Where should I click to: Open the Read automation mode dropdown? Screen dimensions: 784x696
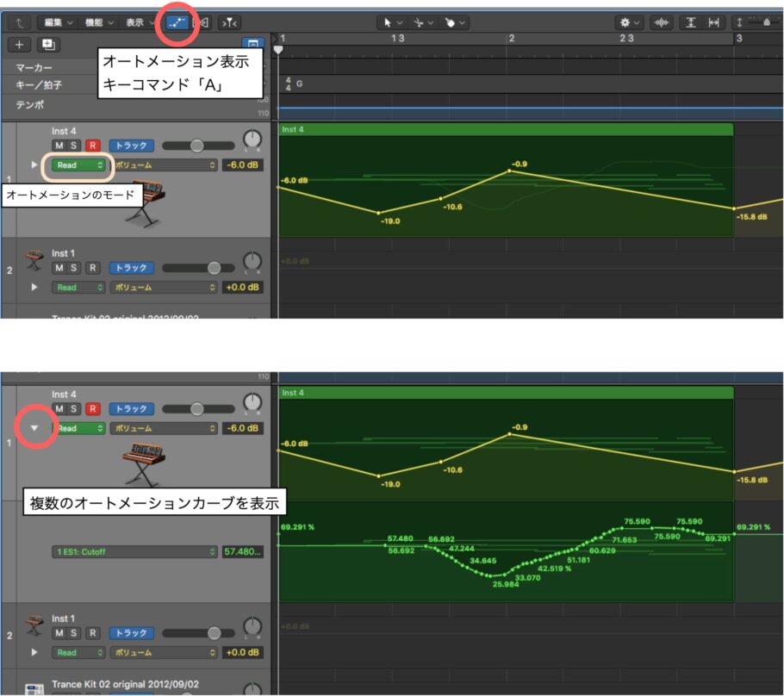tap(77, 164)
